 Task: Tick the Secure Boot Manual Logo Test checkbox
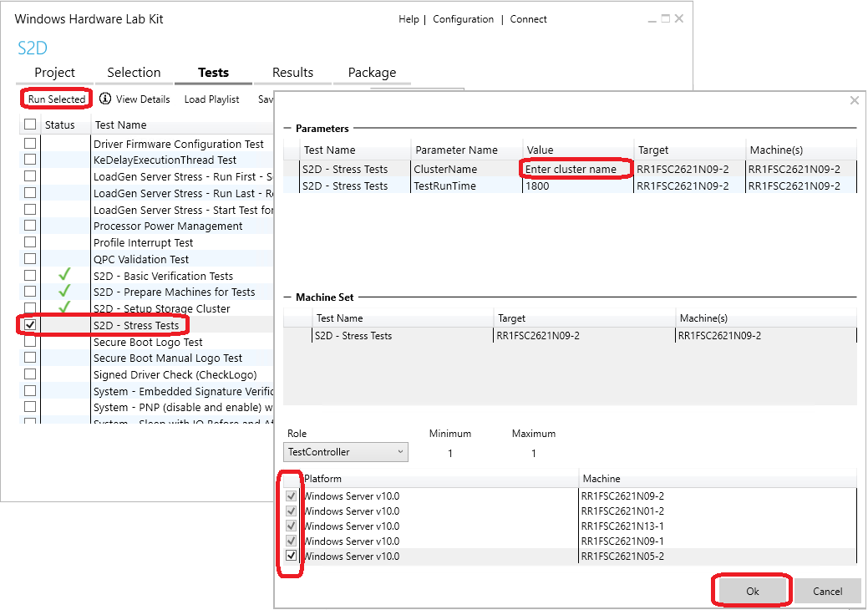tap(30, 358)
